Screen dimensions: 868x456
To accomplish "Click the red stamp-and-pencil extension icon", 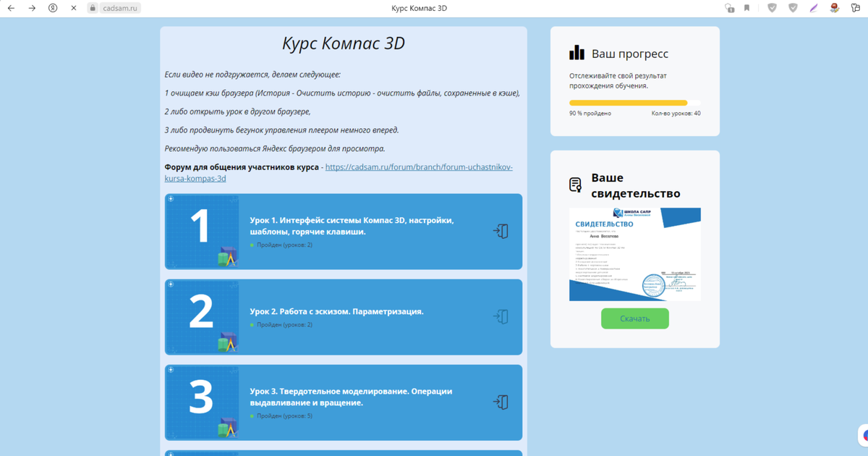I will click(x=834, y=8).
